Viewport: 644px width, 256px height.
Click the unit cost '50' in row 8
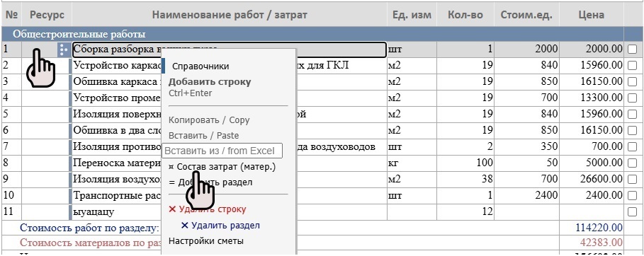pyautogui.click(x=526, y=163)
